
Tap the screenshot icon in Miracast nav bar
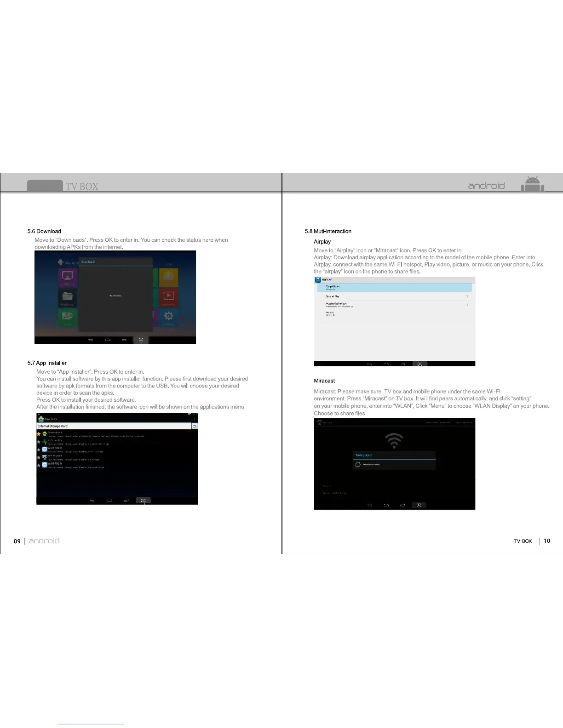pos(419,505)
